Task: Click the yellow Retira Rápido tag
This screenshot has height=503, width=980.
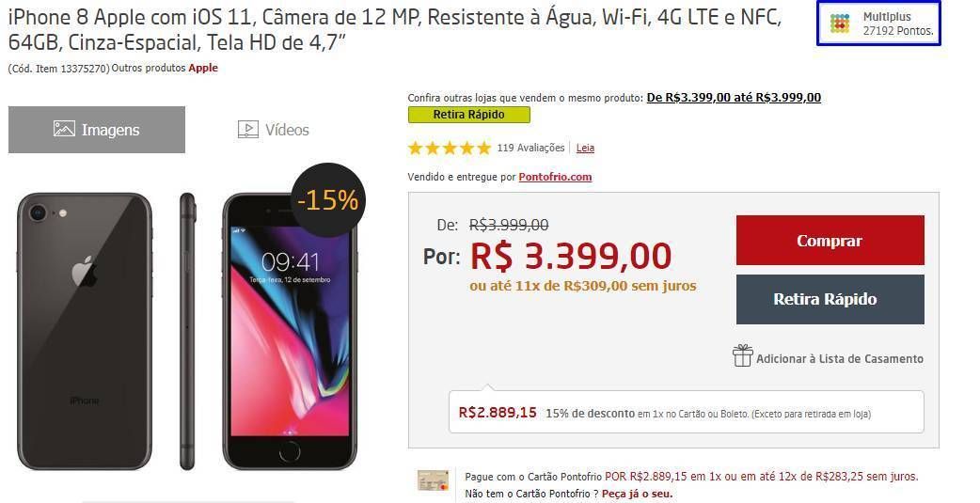Action: point(468,115)
